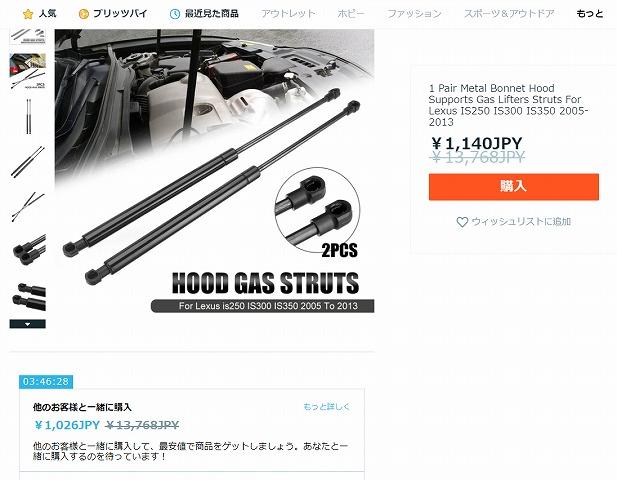Select the crossed struts thumbnail
Image resolution: width=617 pixels, height=480 pixels.
pos(28,207)
